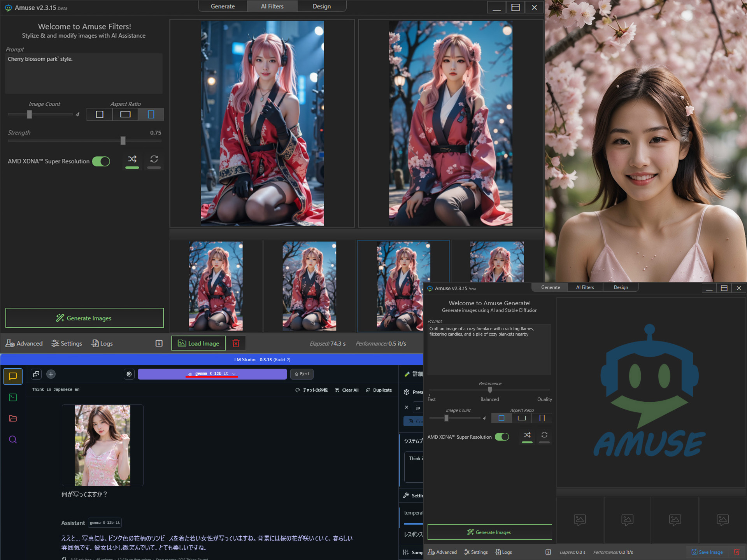The width and height of the screenshot is (747, 560).
Task: Click the red trash icon beside Load Image
Action: click(236, 343)
